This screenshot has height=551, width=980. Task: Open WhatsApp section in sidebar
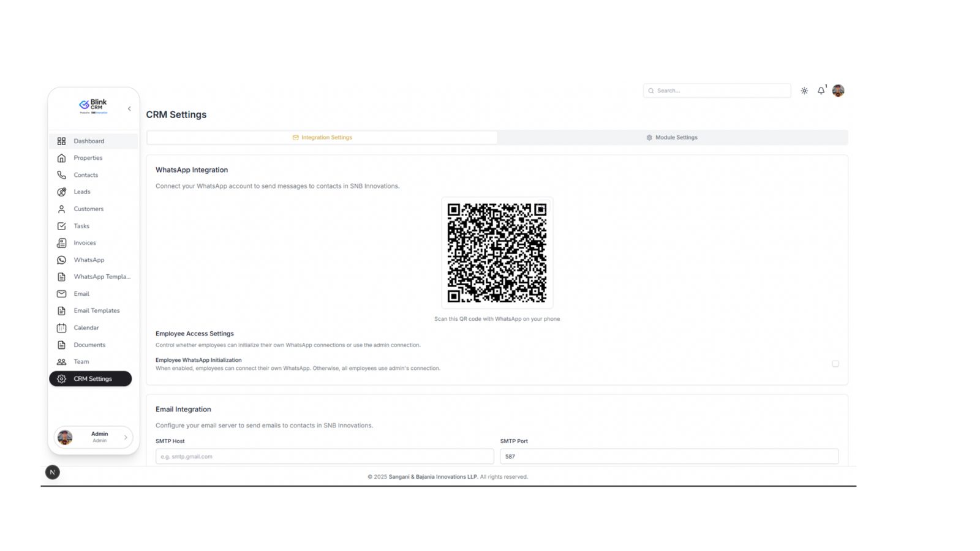click(93, 260)
